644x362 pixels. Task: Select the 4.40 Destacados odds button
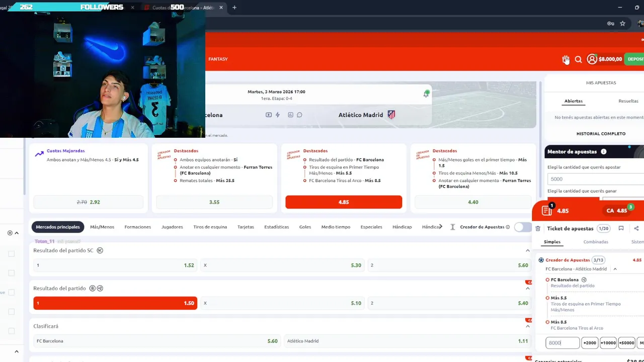[473, 202]
